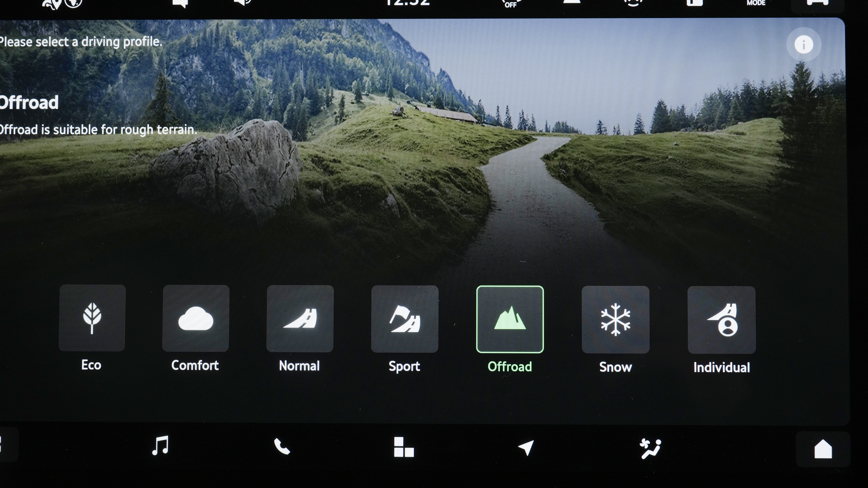
Task: Click "Please select a driving profile." prompt text
Action: [81, 42]
